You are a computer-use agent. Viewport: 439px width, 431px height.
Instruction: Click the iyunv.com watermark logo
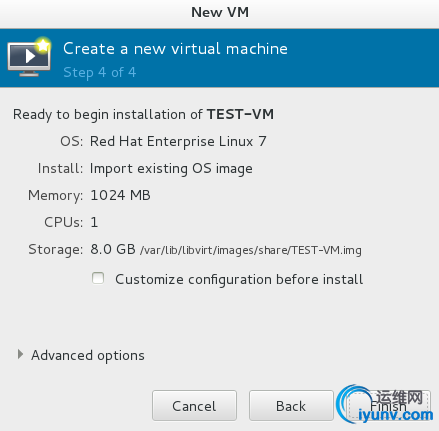[x=385, y=404]
